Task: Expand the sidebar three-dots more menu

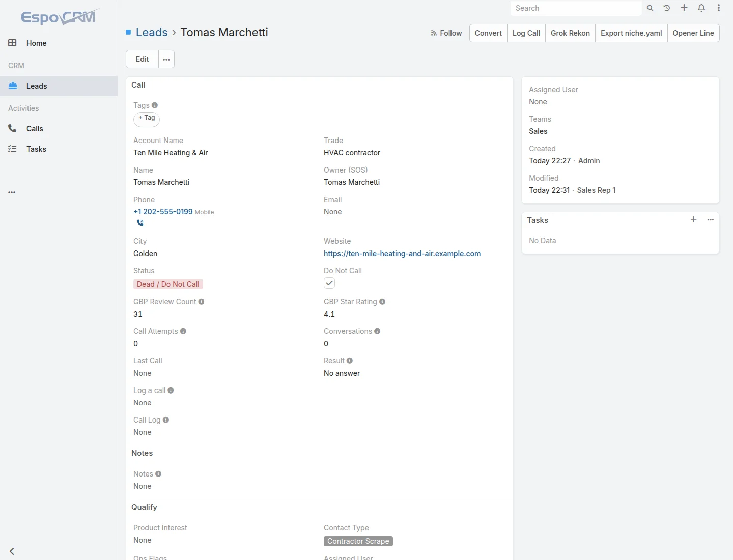Action: click(x=12, y=192)
